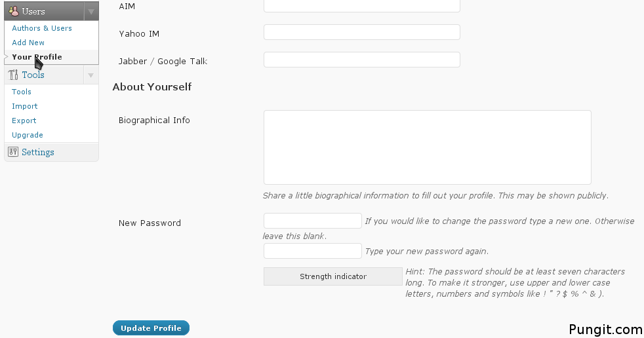This screenshot has width=644, height=338.
Task: Click into the Yahoo IM field
Action: tap(361, 32)
